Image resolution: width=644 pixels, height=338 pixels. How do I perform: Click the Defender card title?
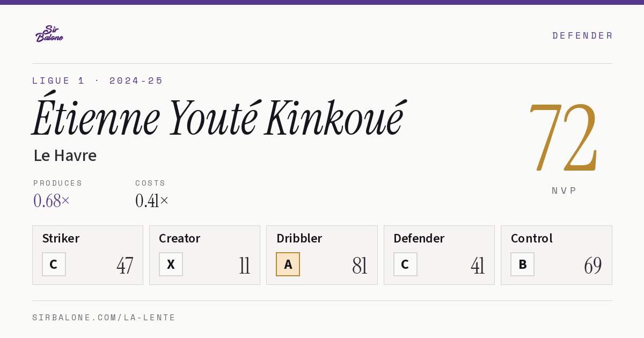[419, 238]
